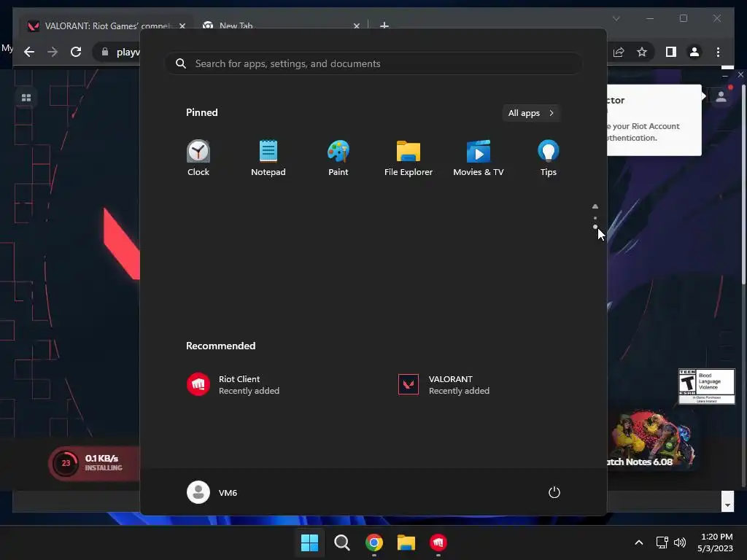This screenshot has width=747, height=560.
Task: Open Patch Notes 6.08 thumbnail
Action: 651,440
